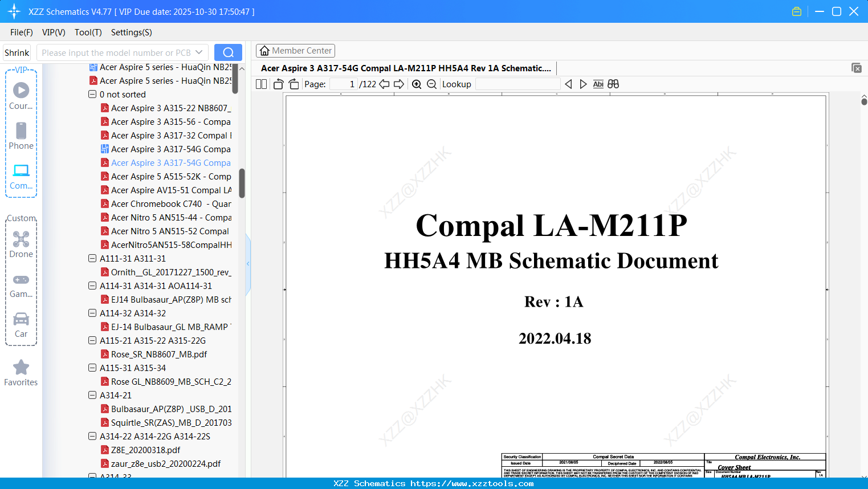Collapse the A114-32 A314-32 folder
The height and width of the screenshot is (489, 868).
point(92,313)
